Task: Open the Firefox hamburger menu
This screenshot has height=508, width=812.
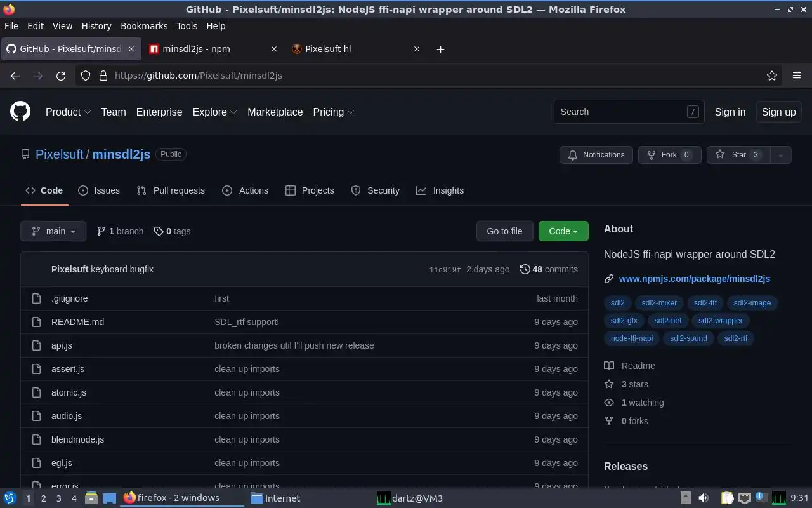Action: coord(797,76)
